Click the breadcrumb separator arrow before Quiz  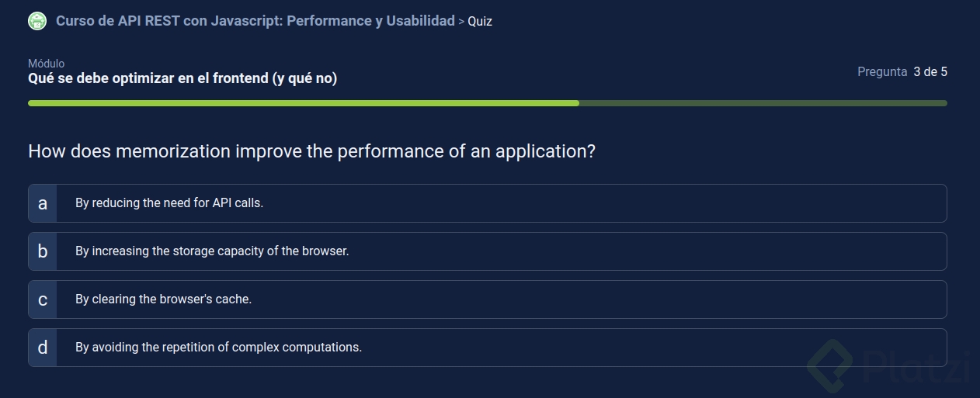(461, 22)
